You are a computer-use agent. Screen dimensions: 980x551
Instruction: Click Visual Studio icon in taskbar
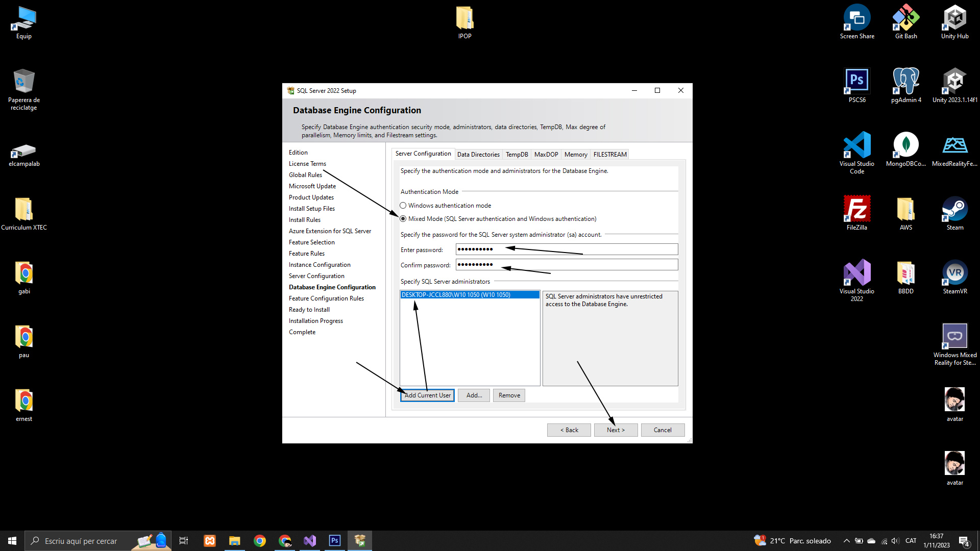(x=310, y=541)
